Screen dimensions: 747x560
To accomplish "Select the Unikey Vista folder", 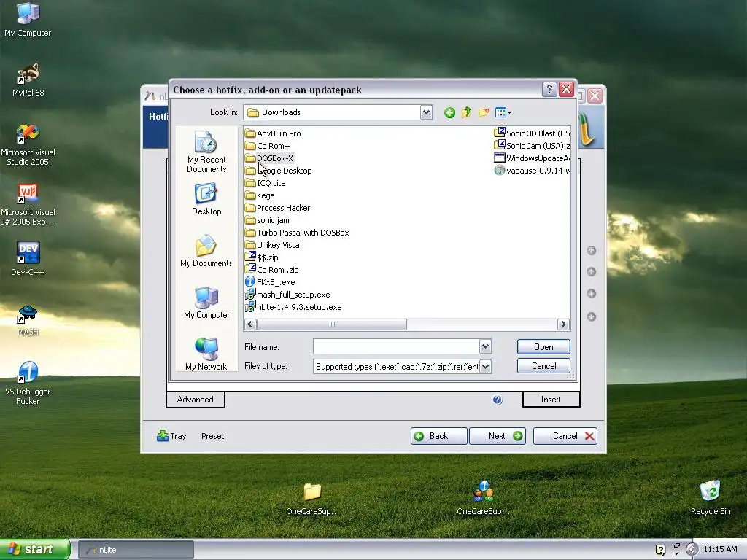I will tap(272, 245).
